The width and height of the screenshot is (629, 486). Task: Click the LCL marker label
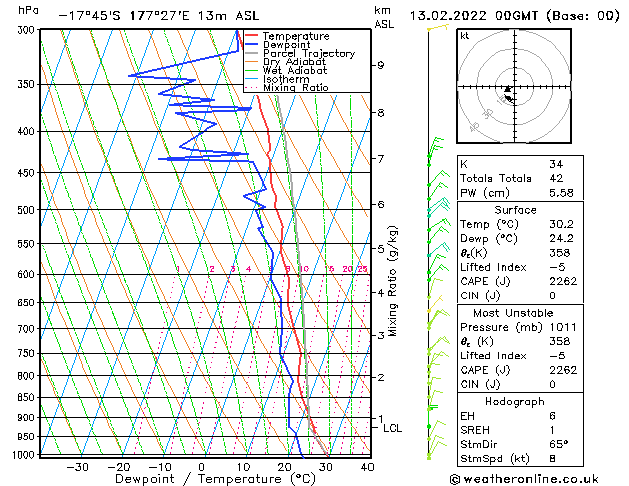point(392,428)
